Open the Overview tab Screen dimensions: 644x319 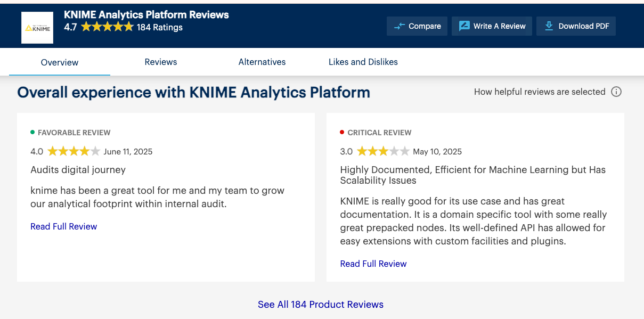[x=60, y=62]
